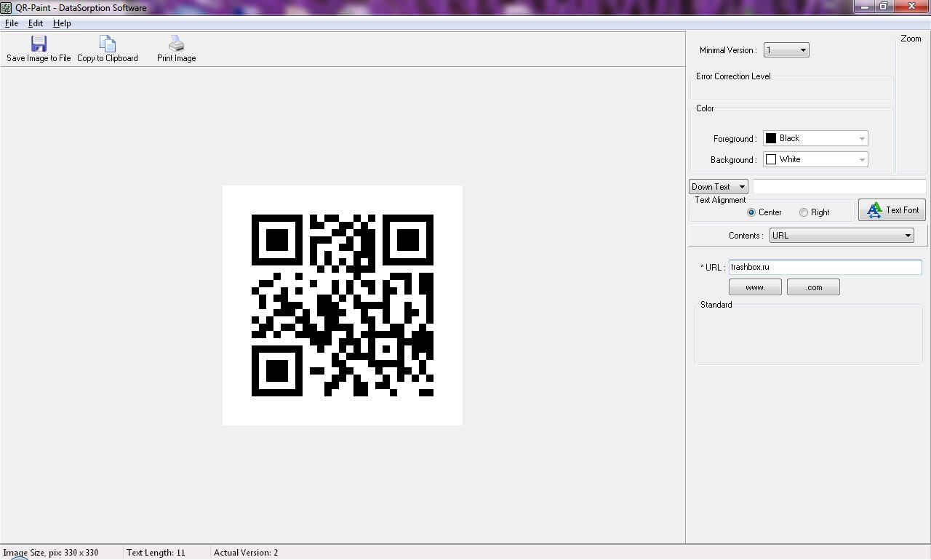Screen dimensions: 931x560
Task: Click the generated QR code image
Action: [342, 305]
